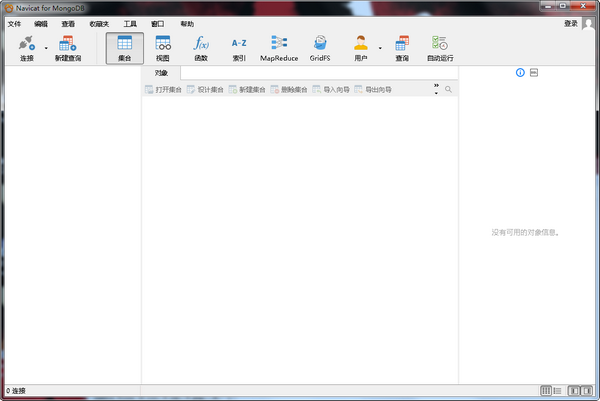Click the Login (登录) link
Screen dimensions: 600x401
tap(570, 23)
